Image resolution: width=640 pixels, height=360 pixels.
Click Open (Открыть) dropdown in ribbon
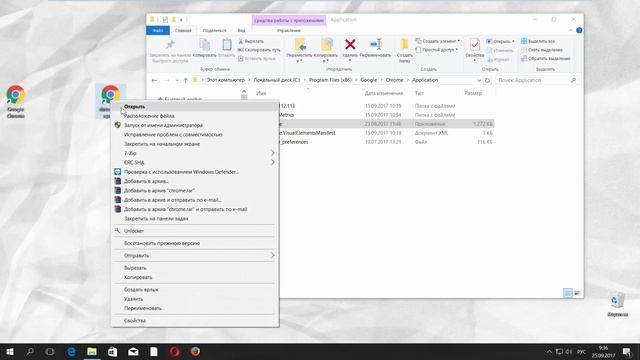pyautogui.click(x=500, y=41)
